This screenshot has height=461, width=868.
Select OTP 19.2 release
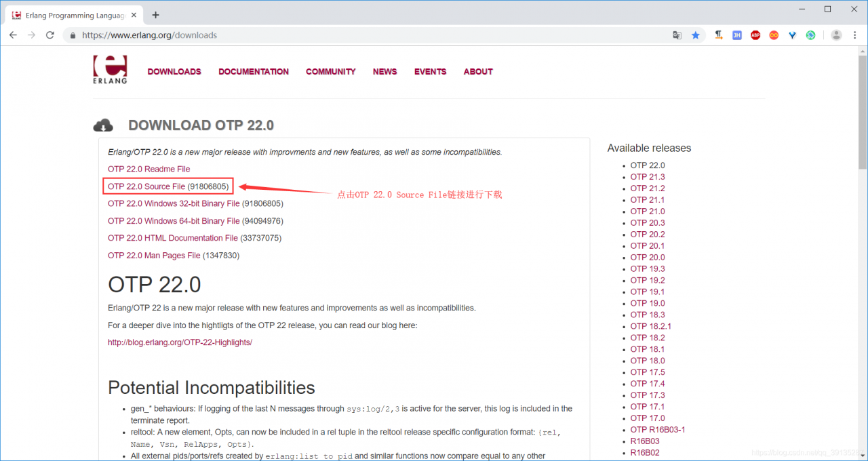[648, 281]
